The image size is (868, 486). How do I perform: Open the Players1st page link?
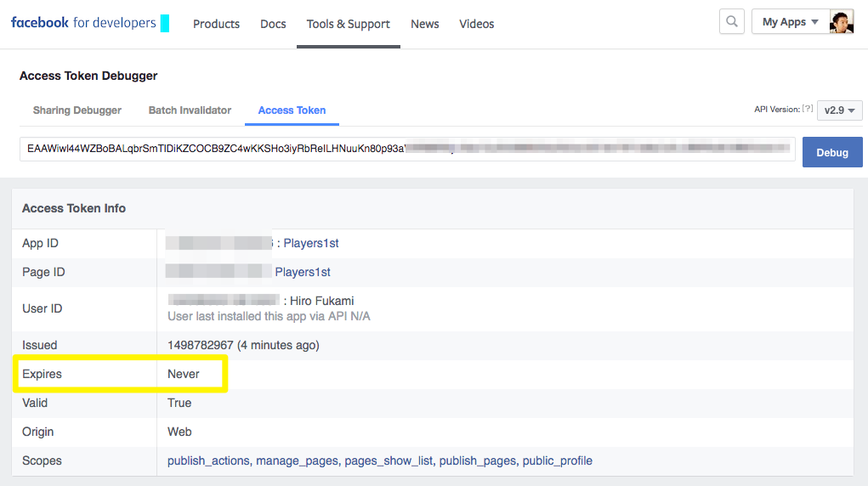(303, 272)
